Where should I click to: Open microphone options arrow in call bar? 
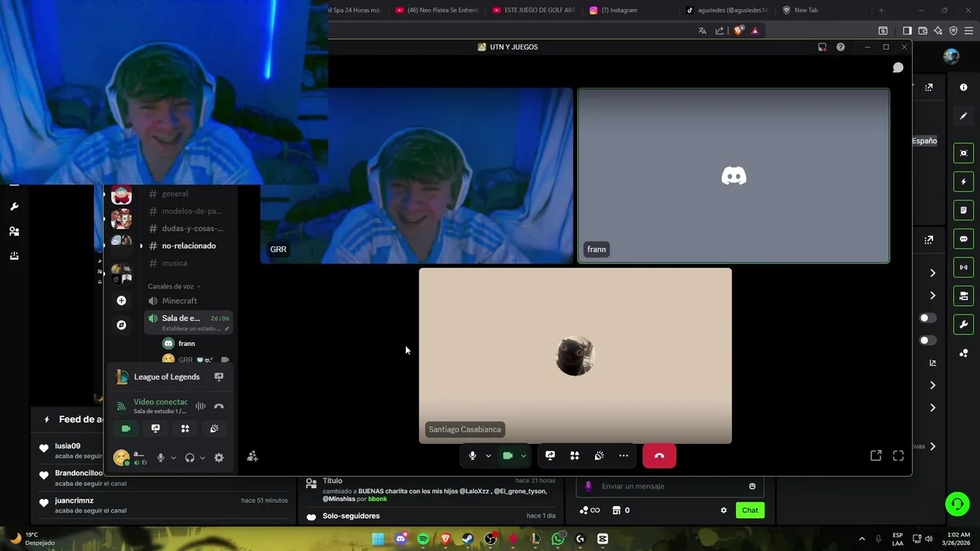[488, 456]
